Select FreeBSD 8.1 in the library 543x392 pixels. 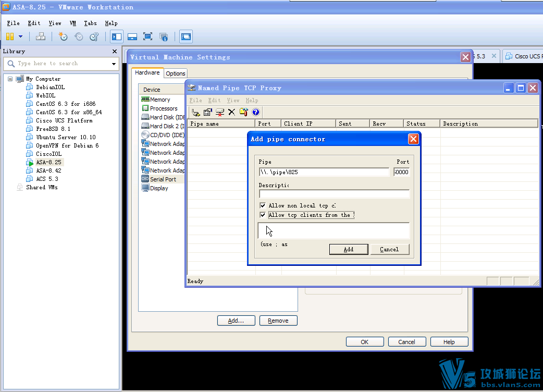click(x=53, y=129)
